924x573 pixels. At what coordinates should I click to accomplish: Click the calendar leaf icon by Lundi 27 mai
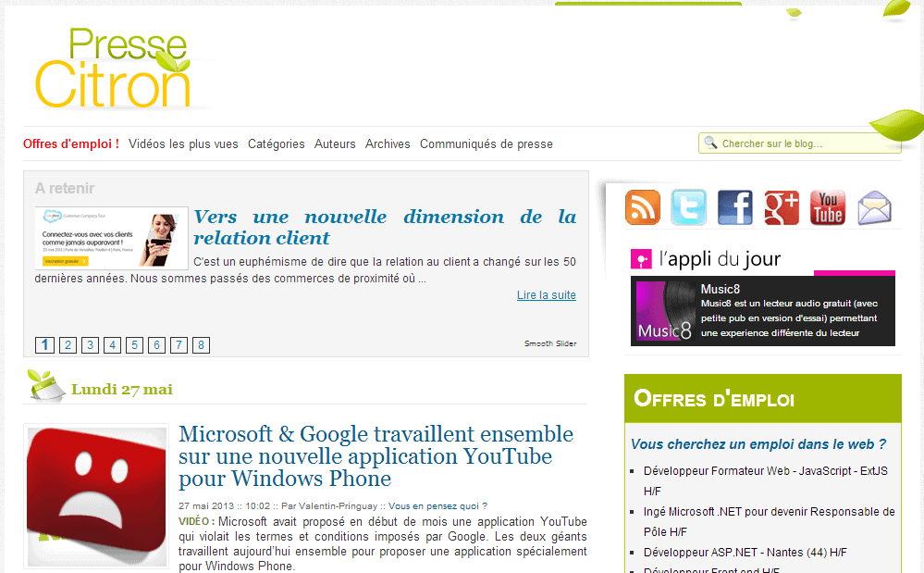point(46,386)
